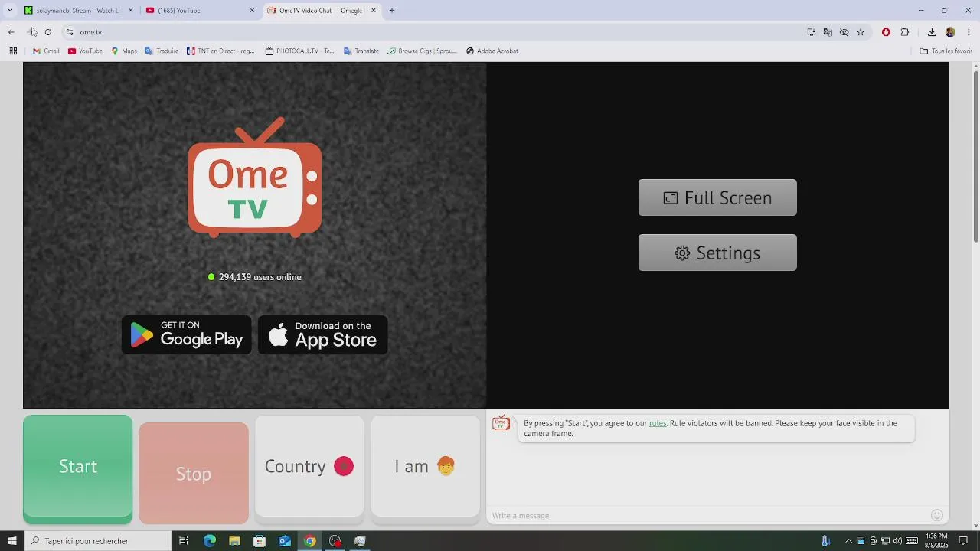980x551 pixels.
Task: Click the Get it on Google Play badge
Action: pos(187,334)
